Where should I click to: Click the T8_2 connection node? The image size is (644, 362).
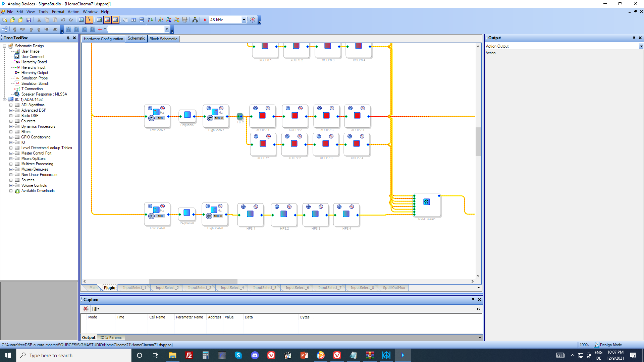tap(240, 116)
